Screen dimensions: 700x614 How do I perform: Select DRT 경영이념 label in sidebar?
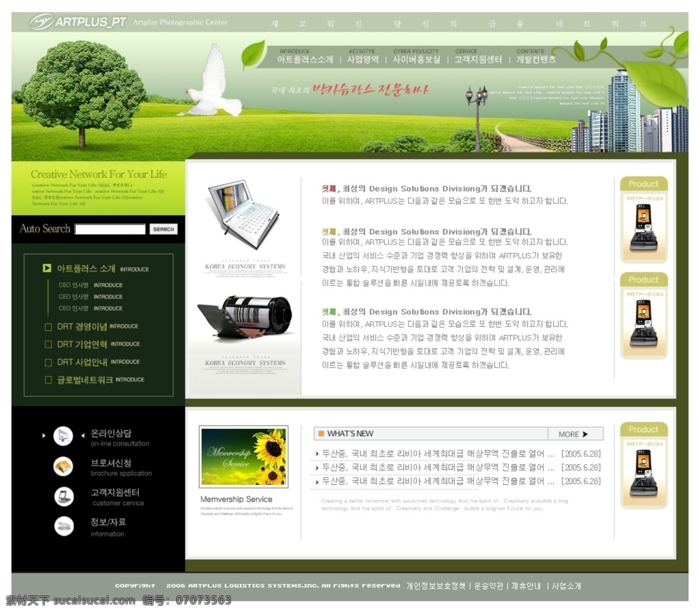(x=82, y=327)
